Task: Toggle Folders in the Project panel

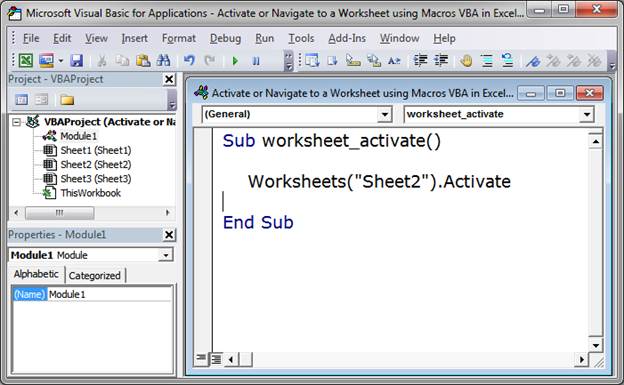Action: click(67, 100)
